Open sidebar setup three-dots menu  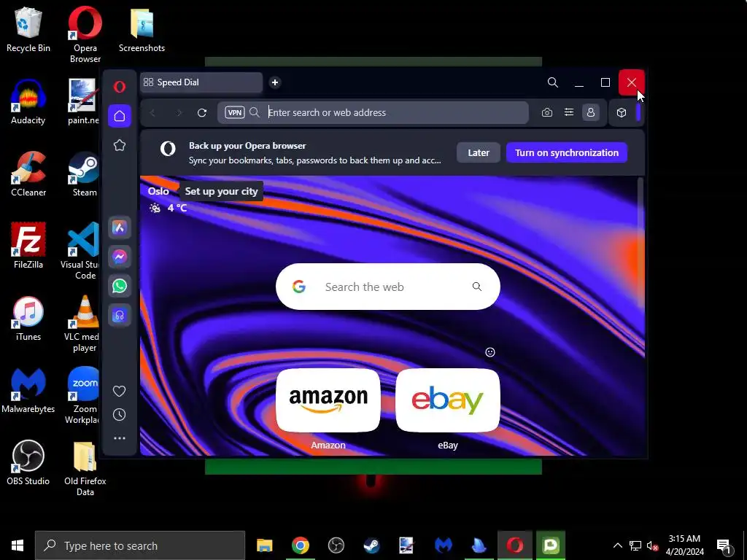[120, 438]
